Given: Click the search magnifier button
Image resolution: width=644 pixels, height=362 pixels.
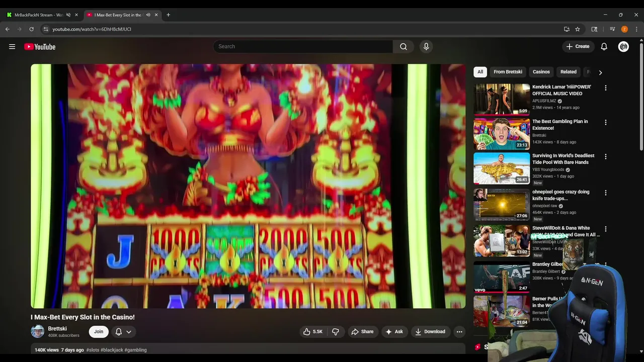Looking at the screenshot, I should pyautogui.click(x=404, y=47).
